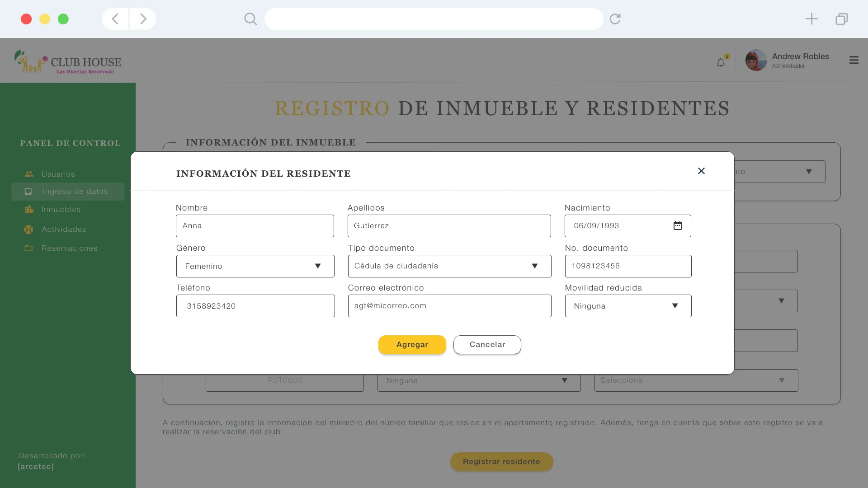Open a new browser tab with plus icon
The height and width of the screenshot is (488, 868).
(x=811, y=19)
